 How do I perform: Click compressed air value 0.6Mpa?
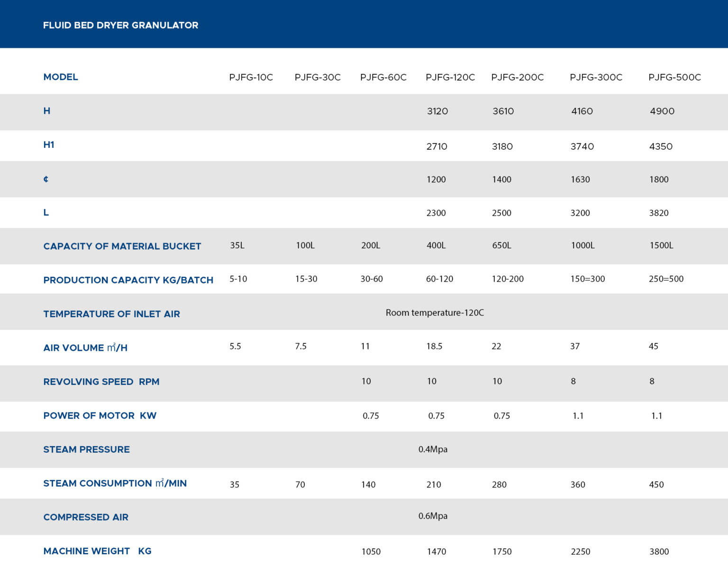click(433, 516)
